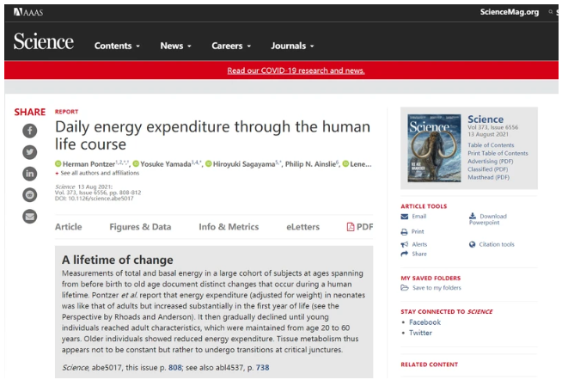Expand the News dropdown menu

(175, 46)
